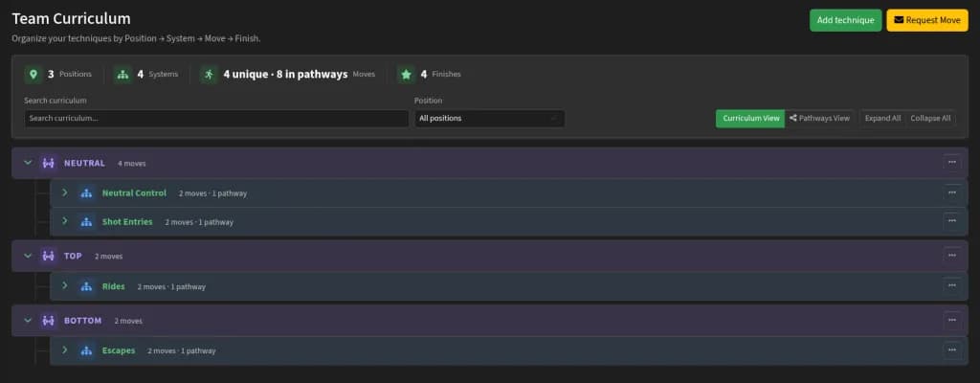Click the running Moves icon

point(209,75)
